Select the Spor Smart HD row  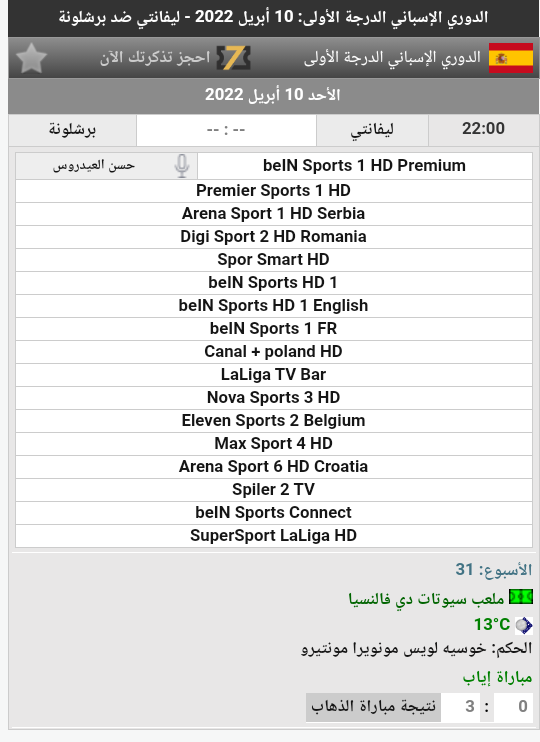(x=274, y=260)
